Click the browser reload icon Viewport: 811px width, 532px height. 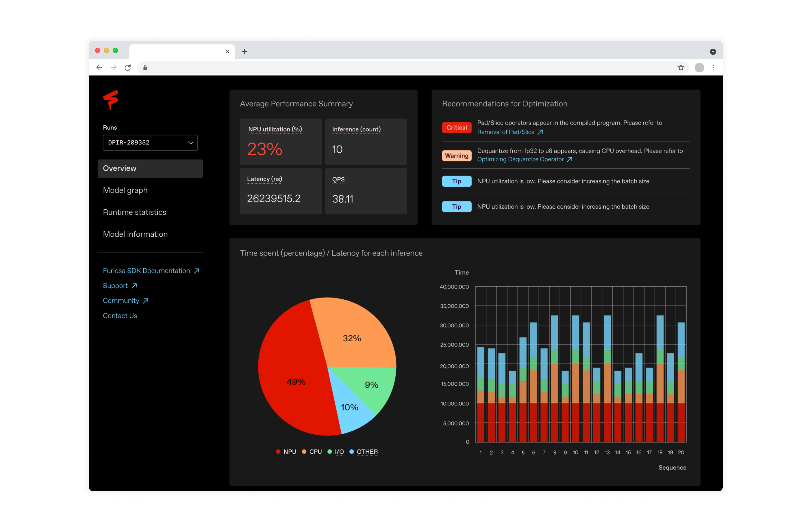(127, 67)
